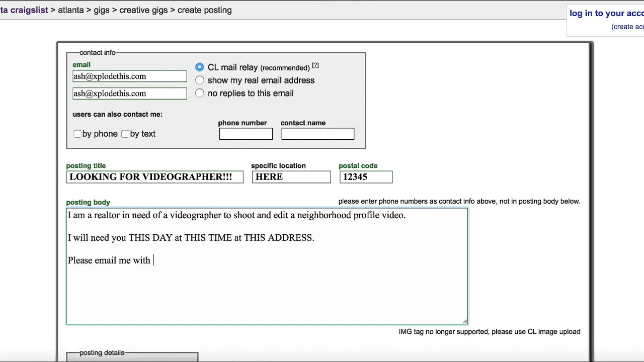The width and height of the screenshot is (644, 362).
Task: Grab the posting body resize handle
Action: point(465,322)
